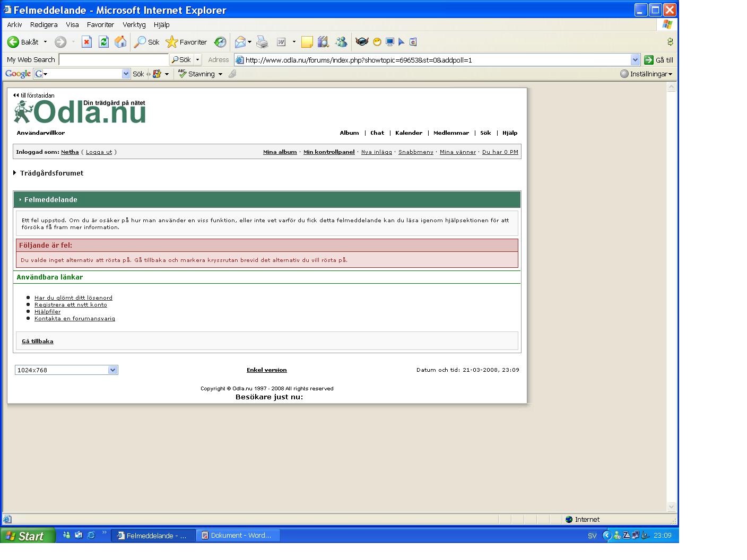
Task: Open the 1024x768 resolution dropdown
Action: click(112, 370)
